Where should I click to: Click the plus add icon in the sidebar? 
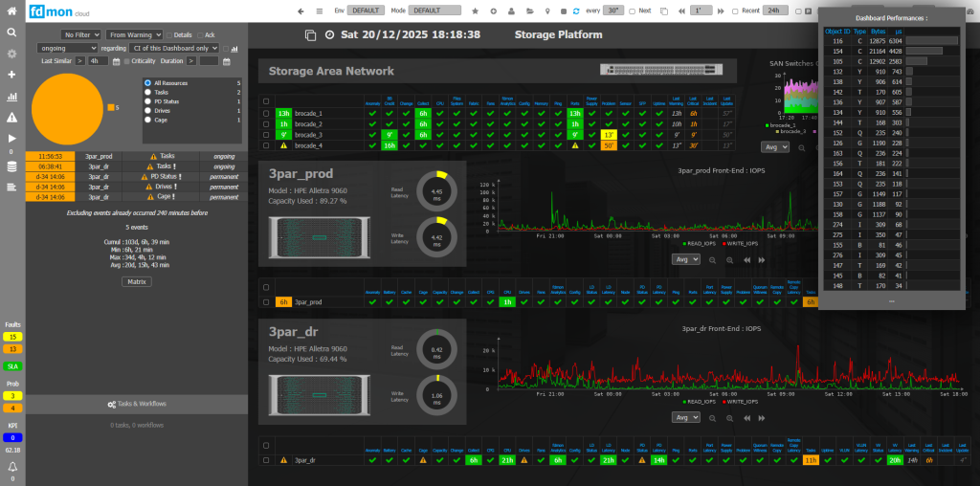click(x=11, y=75)
